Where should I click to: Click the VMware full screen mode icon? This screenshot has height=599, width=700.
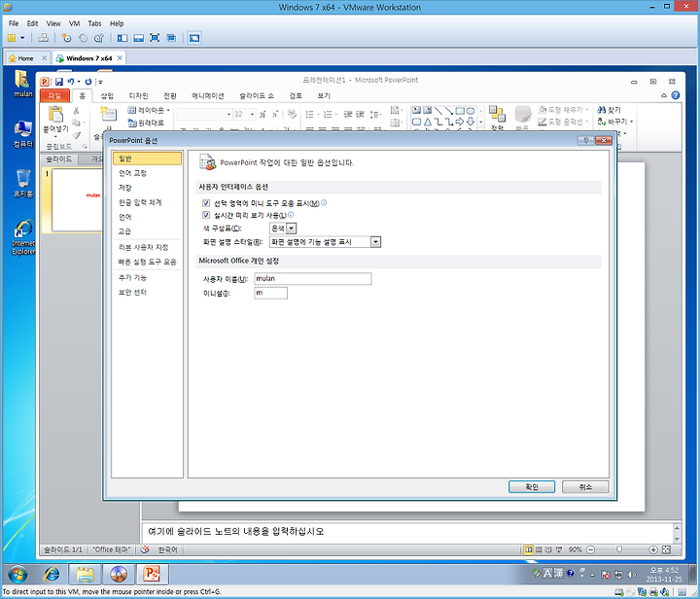155,38
